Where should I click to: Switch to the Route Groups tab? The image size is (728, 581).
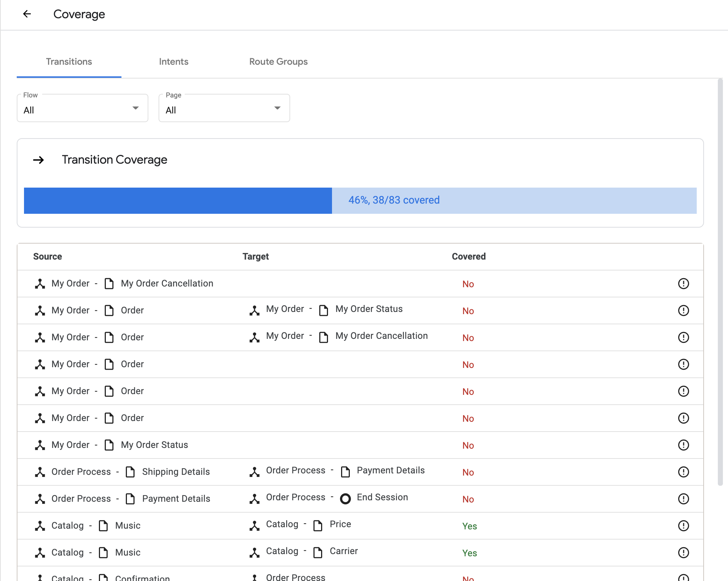coord(278,62)
